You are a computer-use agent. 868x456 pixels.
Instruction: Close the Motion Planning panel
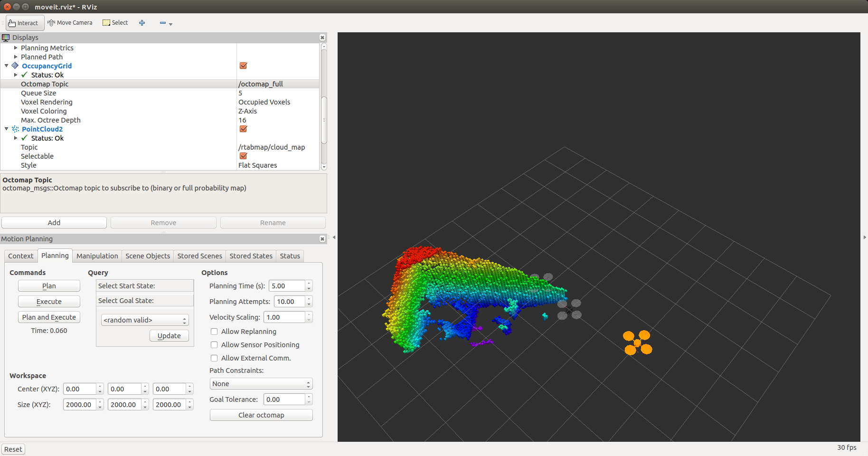[x=322, y=239]
